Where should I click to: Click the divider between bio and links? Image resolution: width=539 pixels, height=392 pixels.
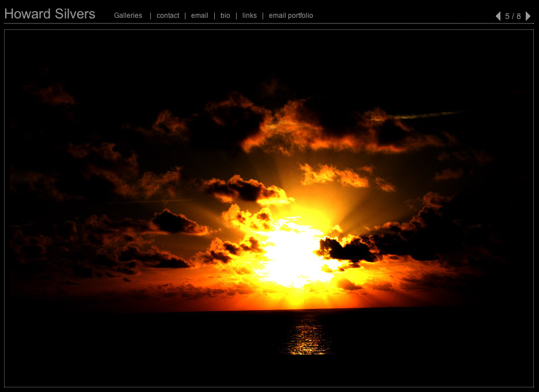click(x=236, y=16)
